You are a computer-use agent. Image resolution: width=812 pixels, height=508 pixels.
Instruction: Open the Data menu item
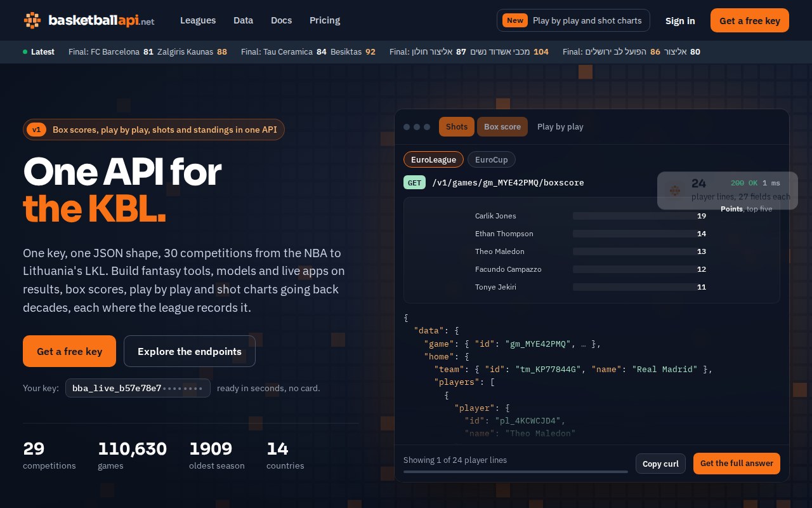243,20
